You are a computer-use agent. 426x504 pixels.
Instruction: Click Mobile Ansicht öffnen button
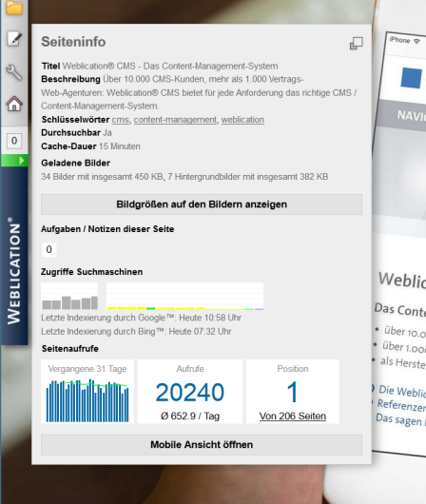(202, 444)
